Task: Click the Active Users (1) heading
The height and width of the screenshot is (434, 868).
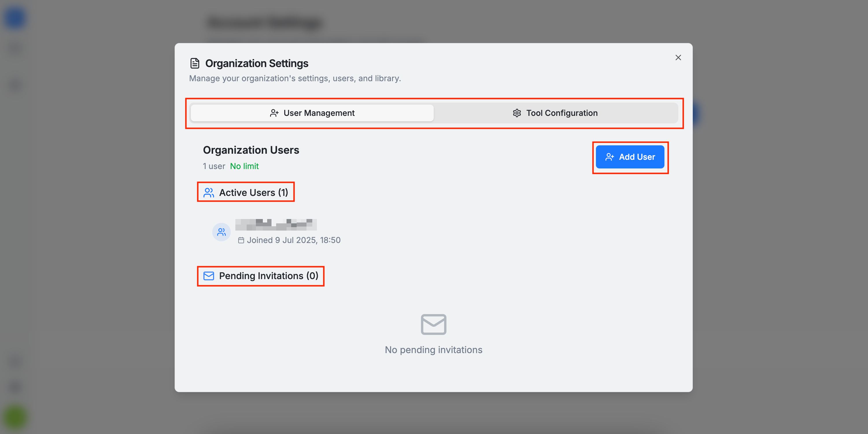Action: click(253, 193)
